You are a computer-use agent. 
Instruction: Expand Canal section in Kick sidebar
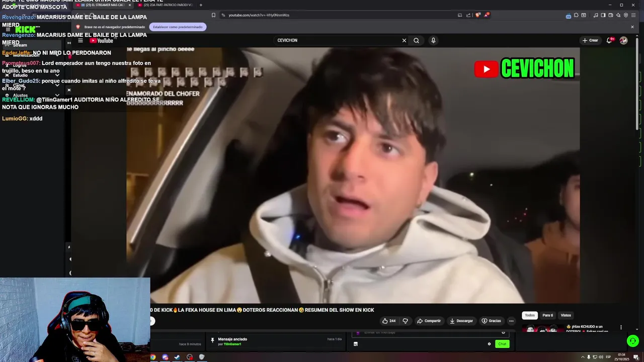tap(32, 85)
